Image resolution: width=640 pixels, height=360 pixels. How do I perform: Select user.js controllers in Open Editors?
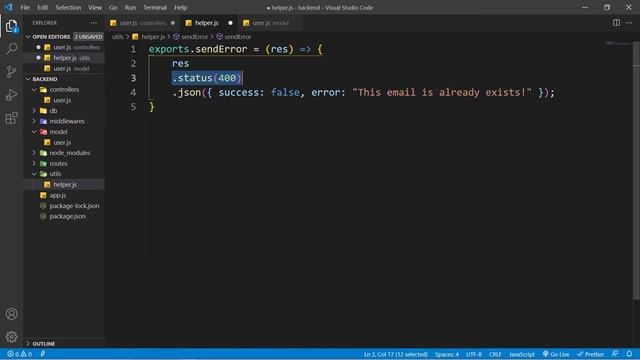[x=64, y=47]
